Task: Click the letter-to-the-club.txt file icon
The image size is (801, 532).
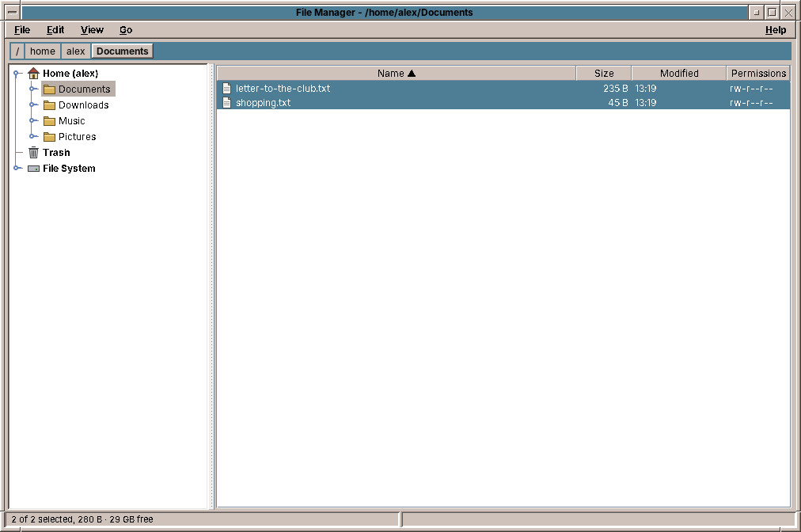Action: point(227,89)
